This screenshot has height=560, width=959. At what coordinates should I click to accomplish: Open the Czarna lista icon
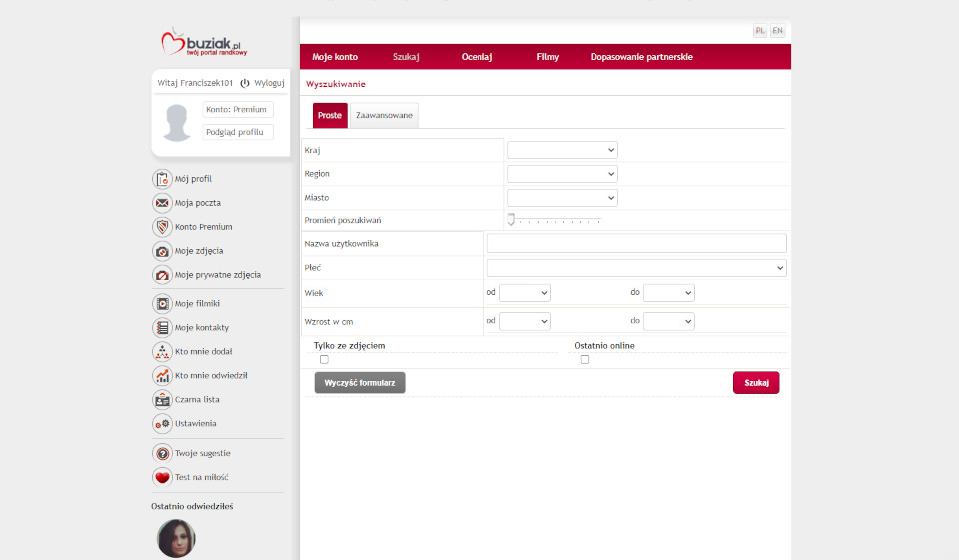pos(162,400)
